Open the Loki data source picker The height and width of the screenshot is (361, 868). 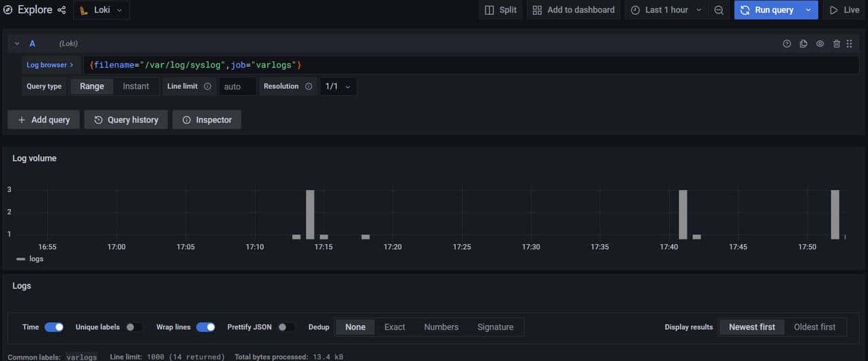click(101, 10)
